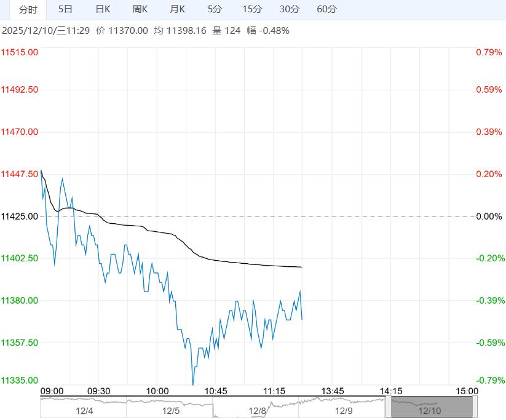Viewport: 506px width, 420px height.
Task: Open the 5日 five-day chart tab
Action: pos(65,9)
